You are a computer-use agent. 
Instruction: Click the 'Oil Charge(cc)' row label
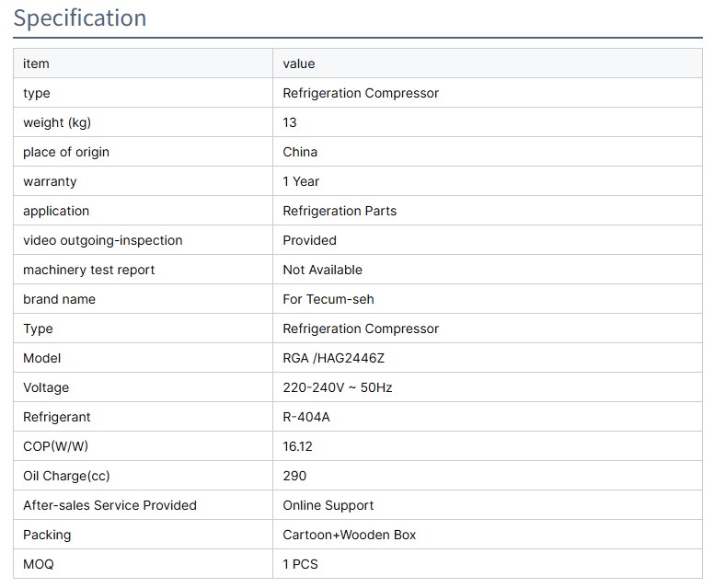point(66,476)
